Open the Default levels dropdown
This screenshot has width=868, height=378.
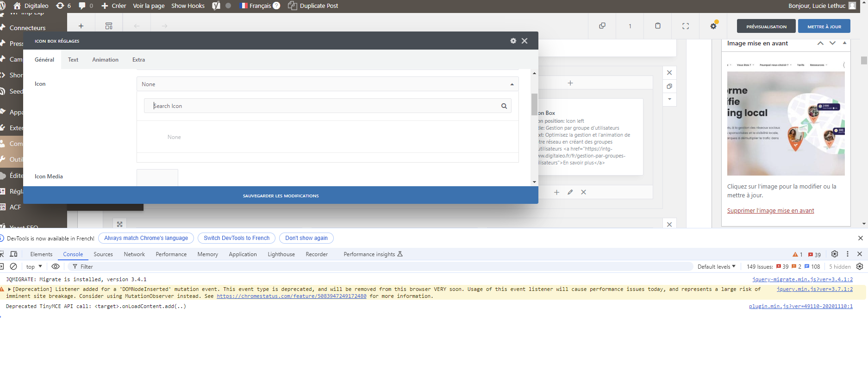716,266
